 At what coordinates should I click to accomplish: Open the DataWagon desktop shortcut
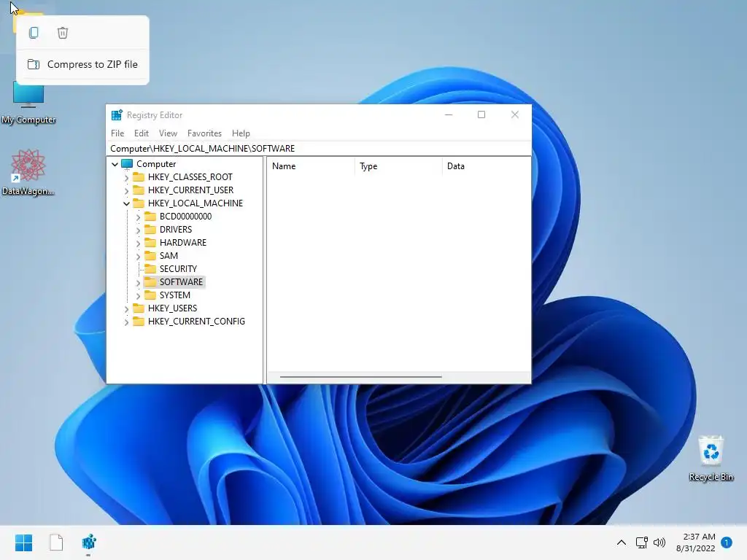(x=28, y=172)
